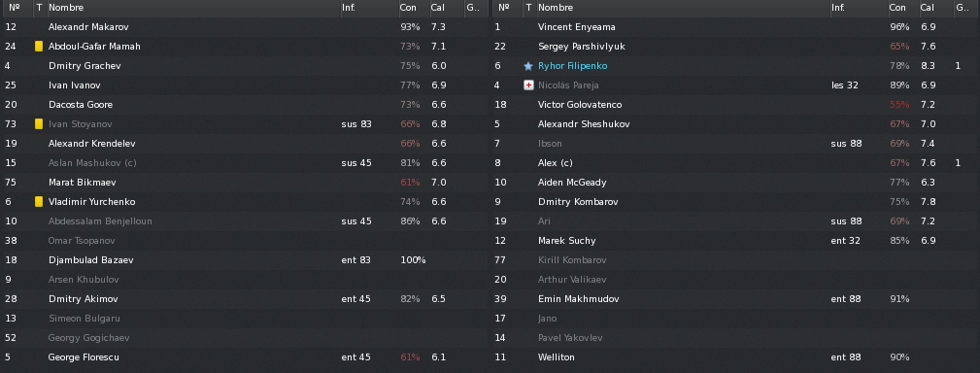Click Victor Golovatenco 55% condition value
Image resolution: width=980 pixels, height=373 pixels.
pyautogui.click(x=899, y=104)
